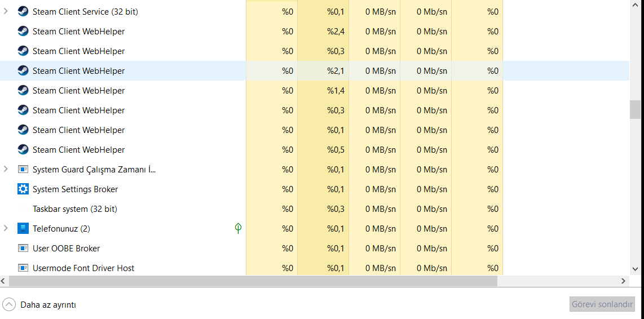Viewport: 644px width, 319px height.
Task: Click the %0,3 memory cell of Taskbar system
Action: 323,209
